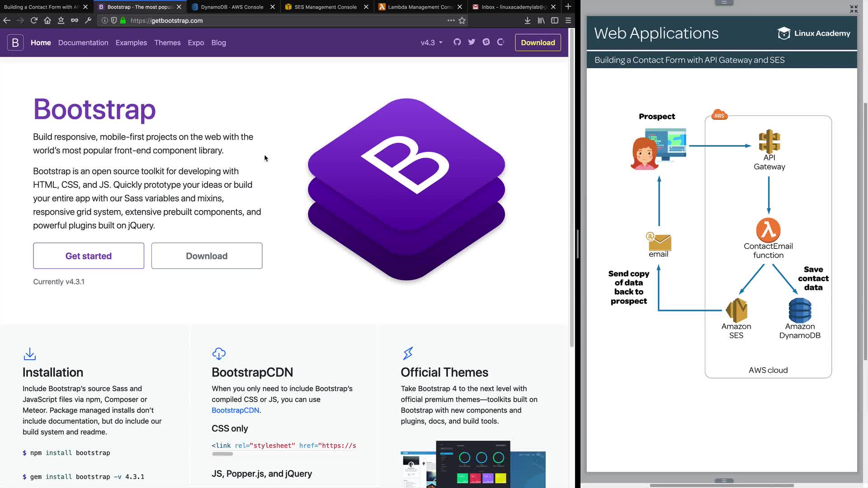Screen dimensions: 868x488
Task: Toggle the browser sidebar view icon
Action: point(555,20)
